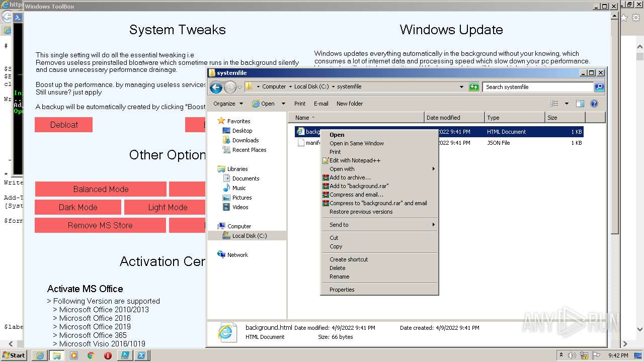Launch Chrome from the taskbar

(91, 355)
